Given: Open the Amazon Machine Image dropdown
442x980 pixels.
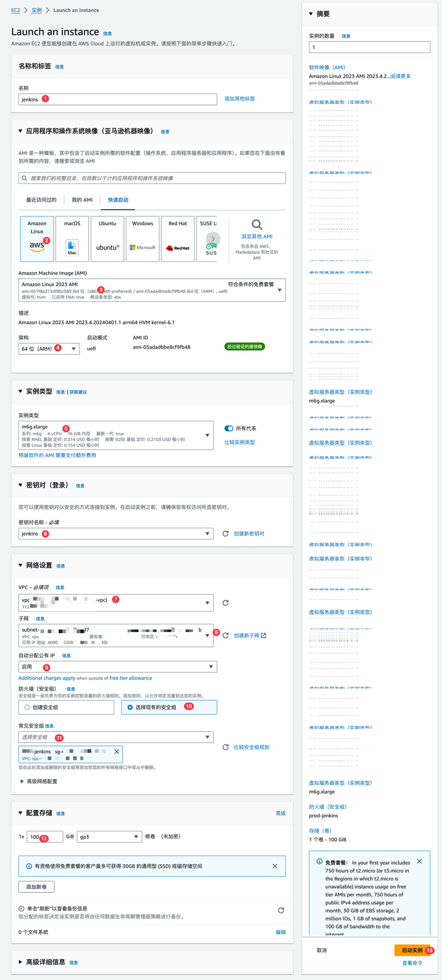Looking at the screenshot, I should point(152,290).
